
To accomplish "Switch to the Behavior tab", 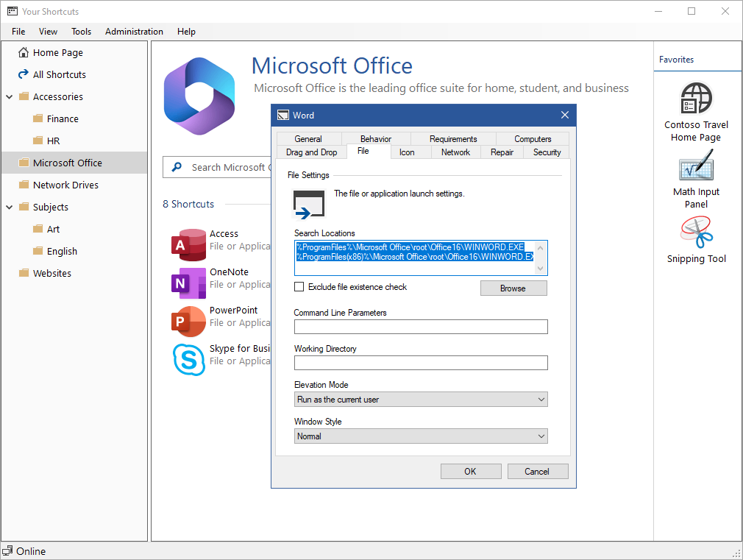I will (x=376, y=139).
